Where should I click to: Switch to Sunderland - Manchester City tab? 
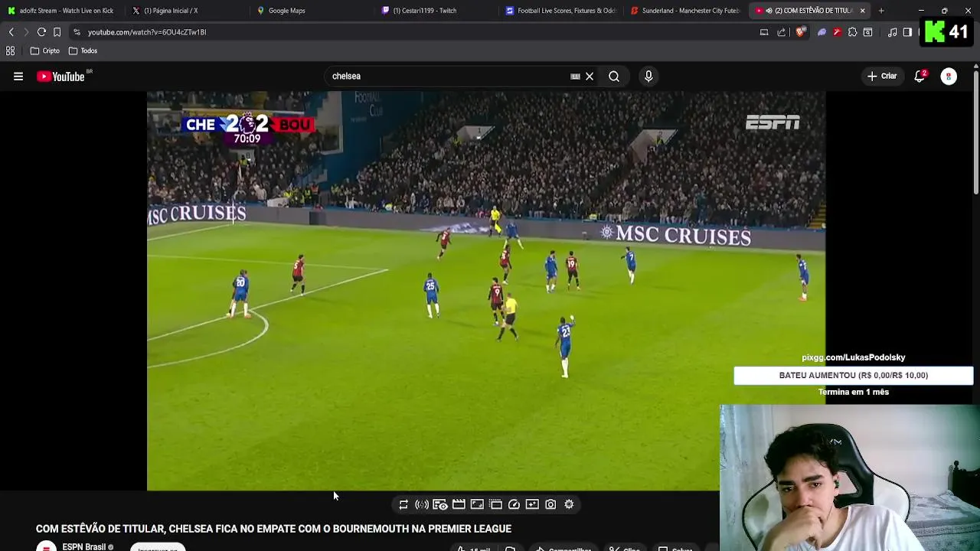point(684,11)
